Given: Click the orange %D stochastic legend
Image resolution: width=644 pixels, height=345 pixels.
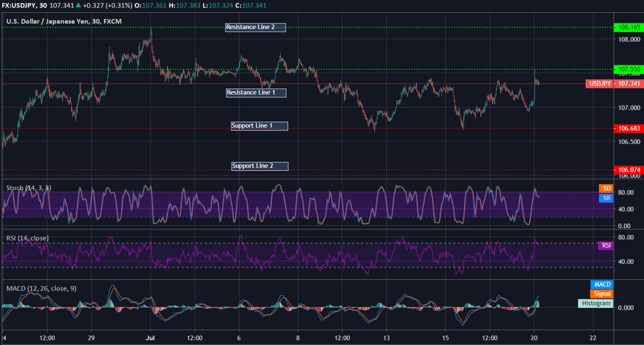Looking at the screenshot, I should (606, 189).
